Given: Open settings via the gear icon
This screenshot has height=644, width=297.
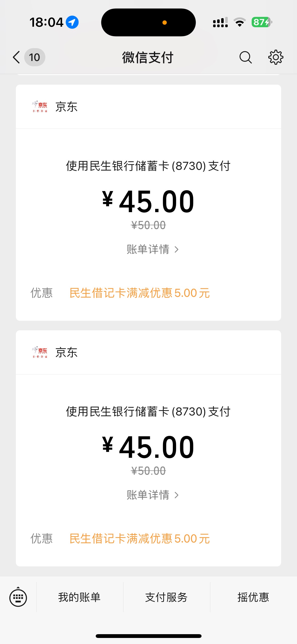Looking at the screenshot, I should [x=276, y=57].
